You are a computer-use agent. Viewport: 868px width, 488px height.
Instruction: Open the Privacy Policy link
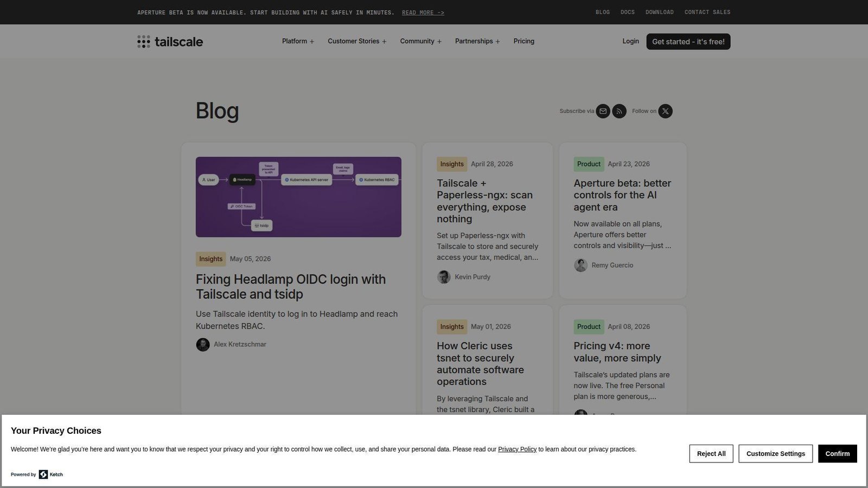(517, 450)
